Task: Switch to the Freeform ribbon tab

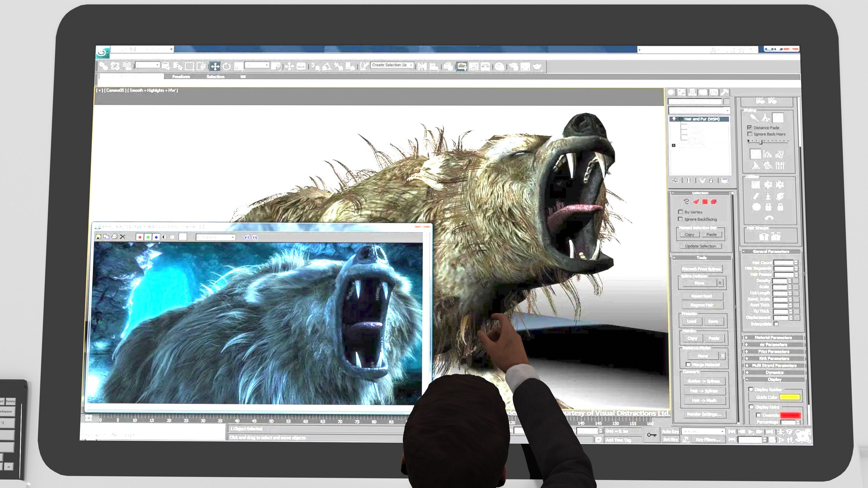Action: point(181,77)
